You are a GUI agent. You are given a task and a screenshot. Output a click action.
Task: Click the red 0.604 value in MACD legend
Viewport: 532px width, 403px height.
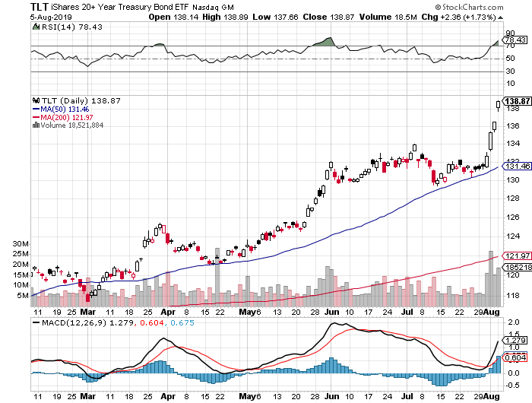coord(152,322)
